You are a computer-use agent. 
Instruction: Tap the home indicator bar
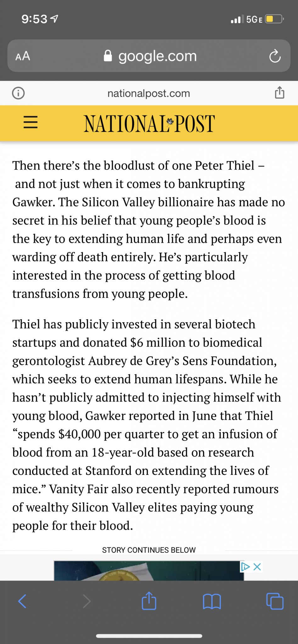pos(149,636)
